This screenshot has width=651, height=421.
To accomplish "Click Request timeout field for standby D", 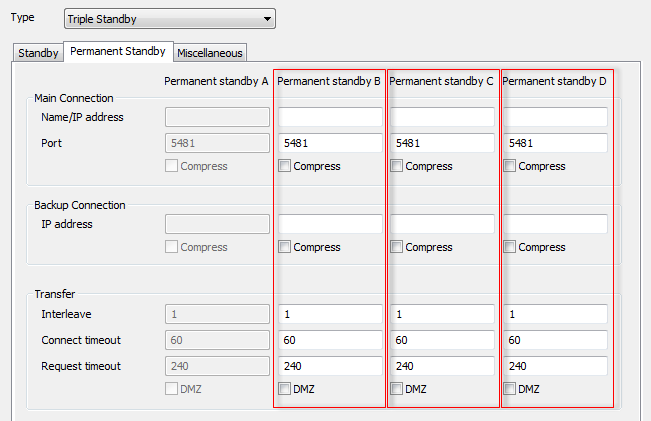I will (x=556, y=366).
